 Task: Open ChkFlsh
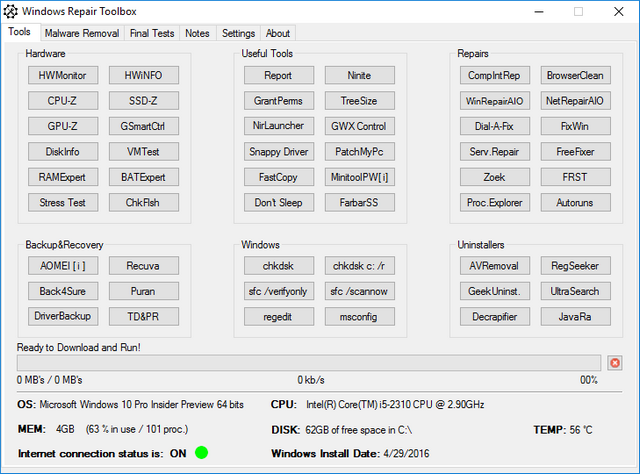point(144,203)
